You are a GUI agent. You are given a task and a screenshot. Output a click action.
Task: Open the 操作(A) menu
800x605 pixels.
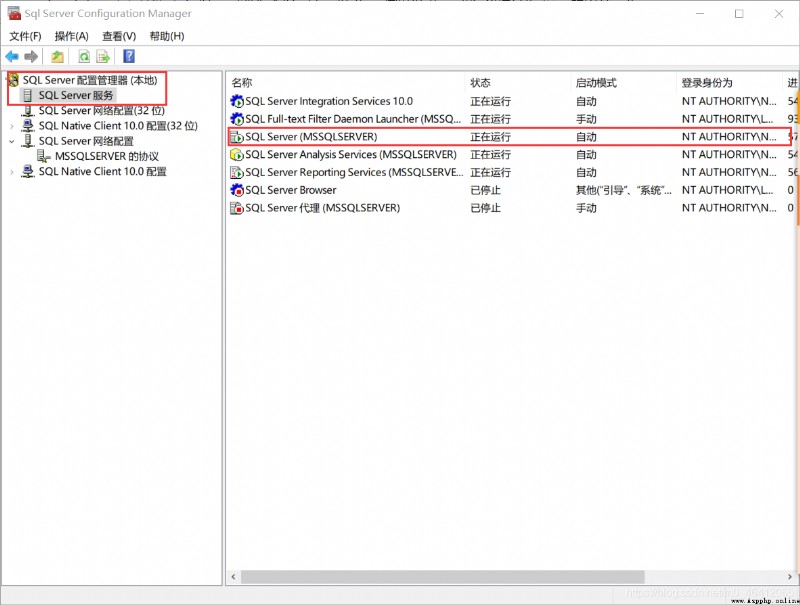(x=71, y=36)
